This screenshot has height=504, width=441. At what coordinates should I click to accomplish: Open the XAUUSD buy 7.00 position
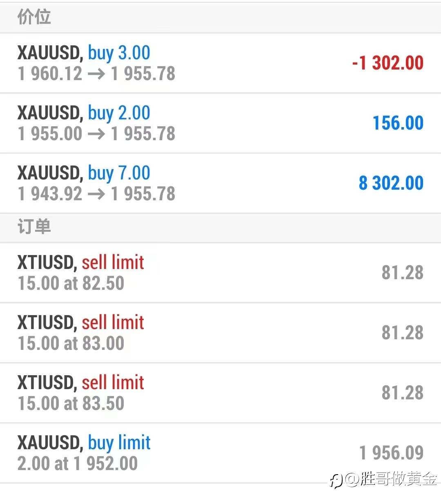[220, 183]
